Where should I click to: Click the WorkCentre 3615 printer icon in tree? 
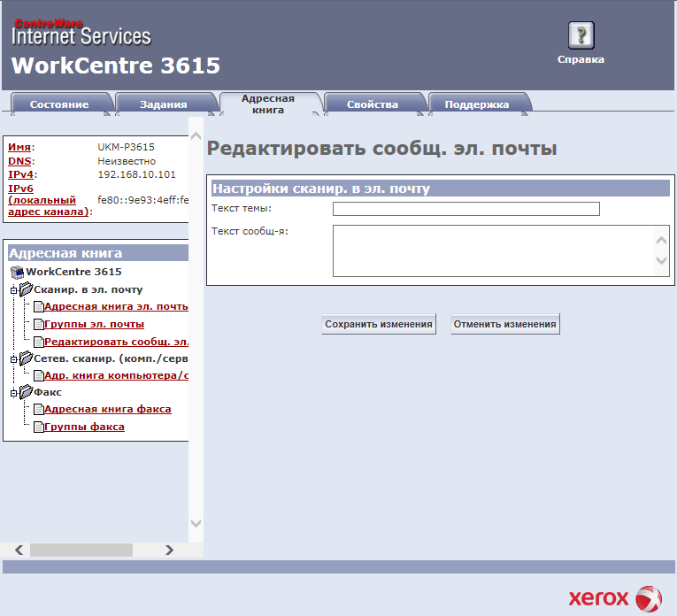tap(18, 272)
